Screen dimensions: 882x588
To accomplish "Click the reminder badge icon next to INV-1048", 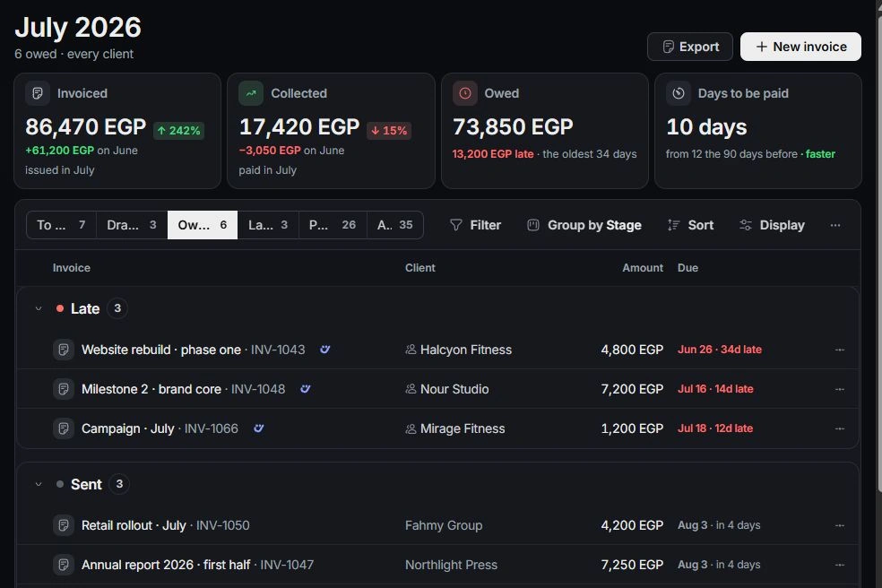I will coord(305,389).
